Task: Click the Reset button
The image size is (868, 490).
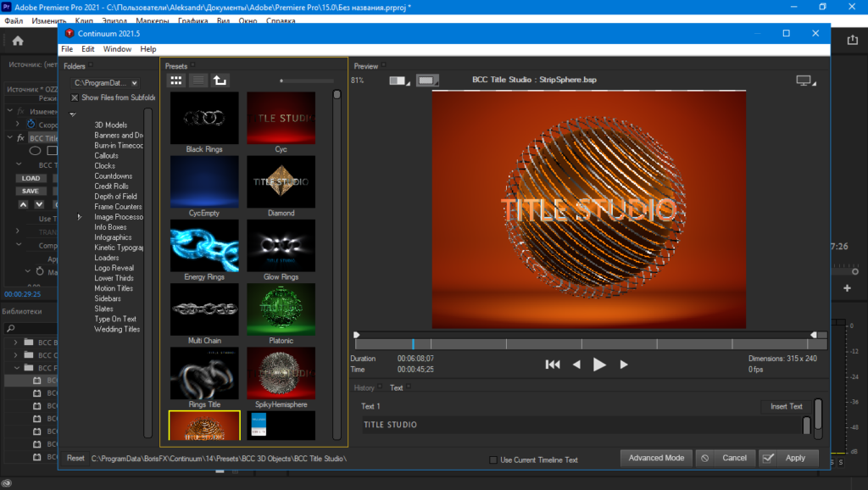Action: pos(75,458)
